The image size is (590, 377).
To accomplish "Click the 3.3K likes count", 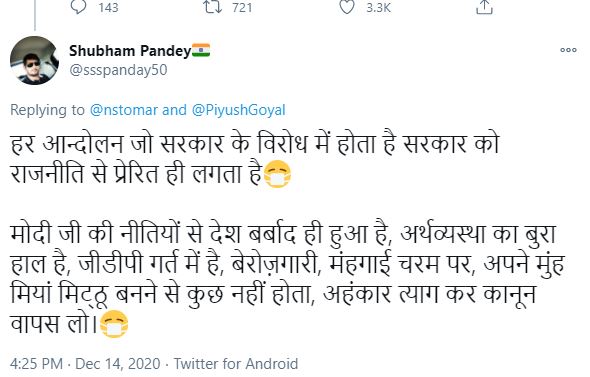I will 379,8.
